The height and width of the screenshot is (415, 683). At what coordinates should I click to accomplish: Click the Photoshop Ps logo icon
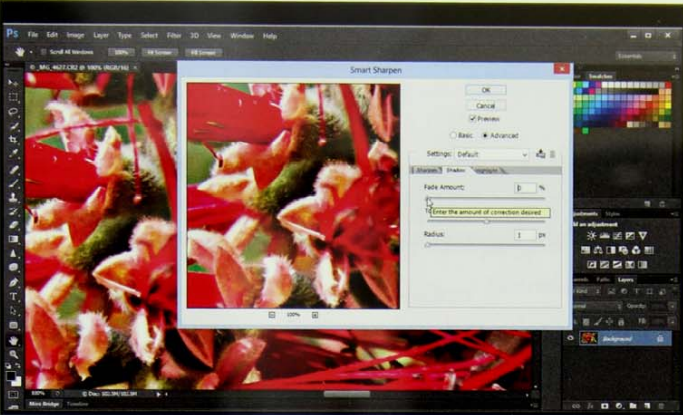click(x=12, y=35)
